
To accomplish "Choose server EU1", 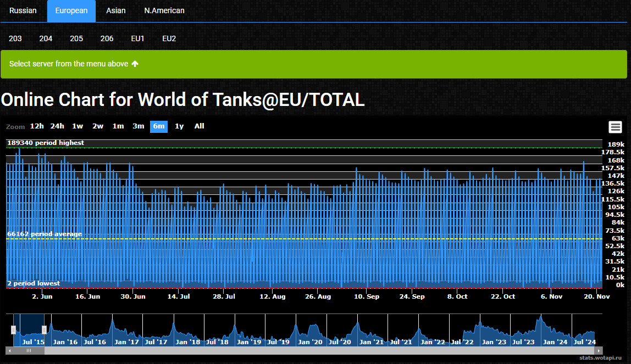I will 137,38.
